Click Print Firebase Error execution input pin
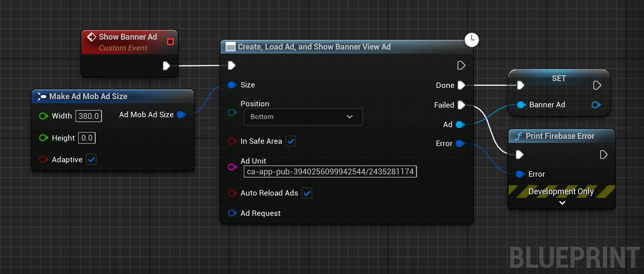Screen dimensions: 644x274 (519, 155)
